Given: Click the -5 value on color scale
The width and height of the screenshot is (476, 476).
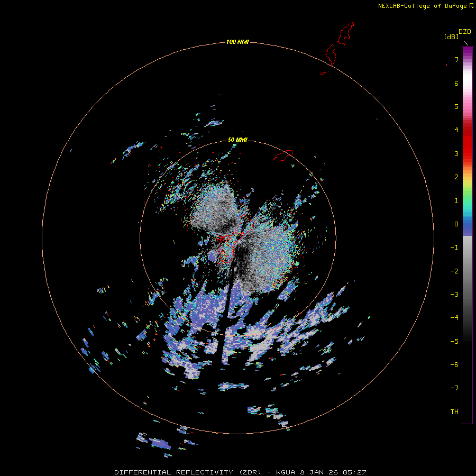Looking at the screenshot, I should tap(454, 342).
